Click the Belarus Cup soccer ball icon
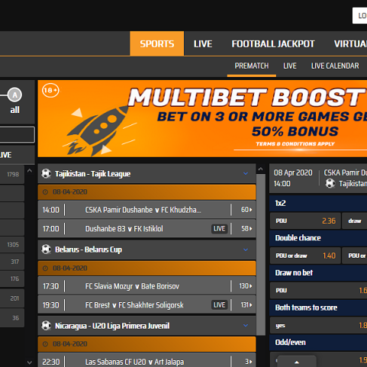 point(46,249)
